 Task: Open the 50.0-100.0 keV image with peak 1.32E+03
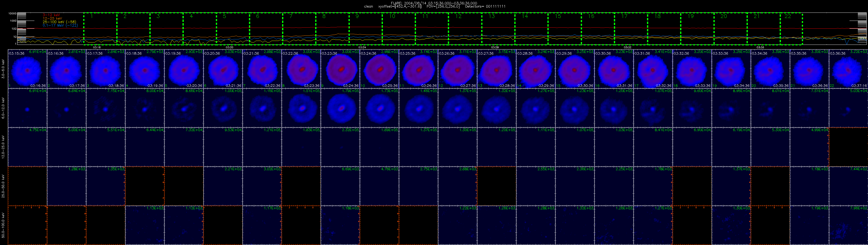tap(575, 225)
